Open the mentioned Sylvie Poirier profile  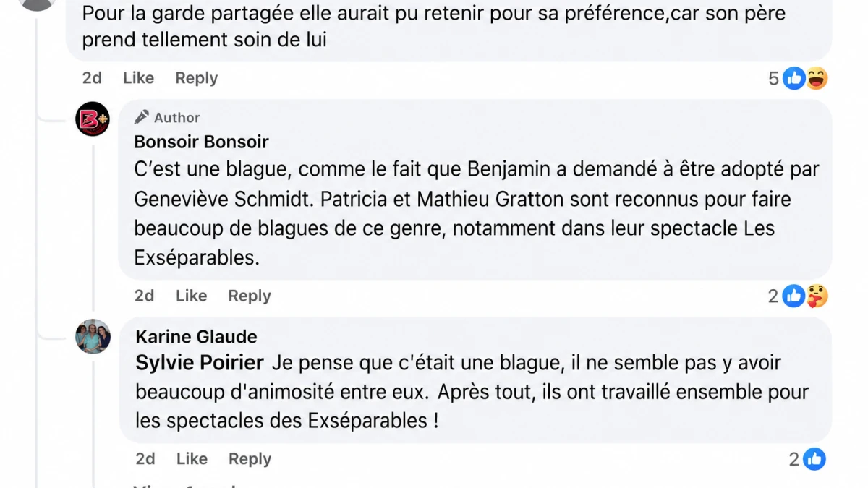tap(199, 363)
